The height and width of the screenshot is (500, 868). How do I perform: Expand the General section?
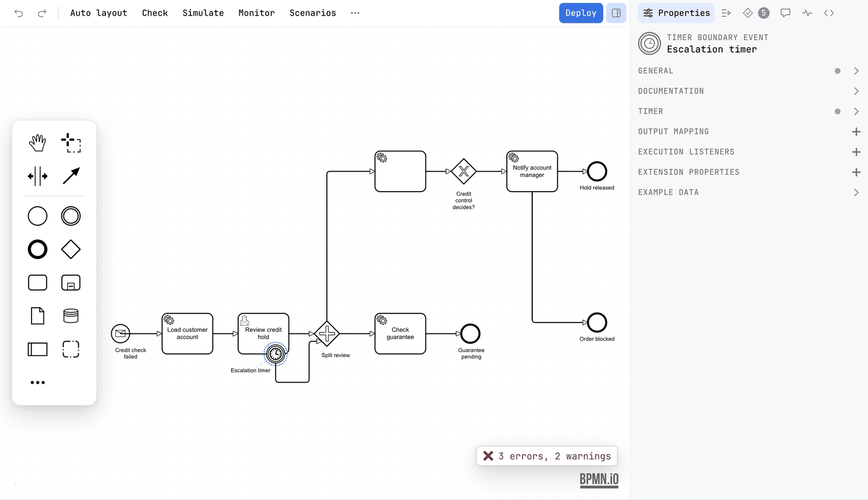[749, 71]
